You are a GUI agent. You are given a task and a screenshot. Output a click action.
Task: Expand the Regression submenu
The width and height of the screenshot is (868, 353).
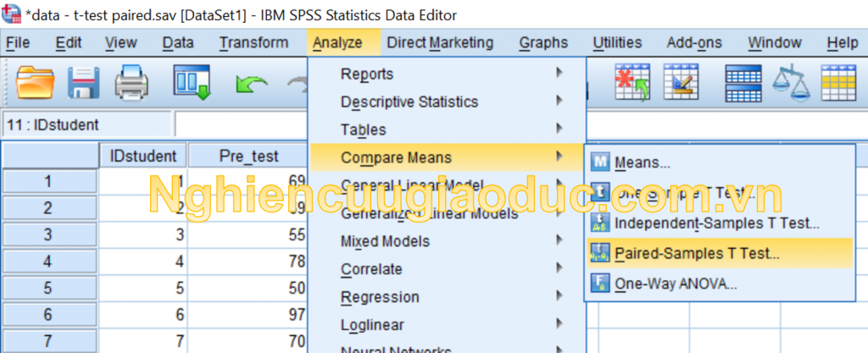(380, 297)
